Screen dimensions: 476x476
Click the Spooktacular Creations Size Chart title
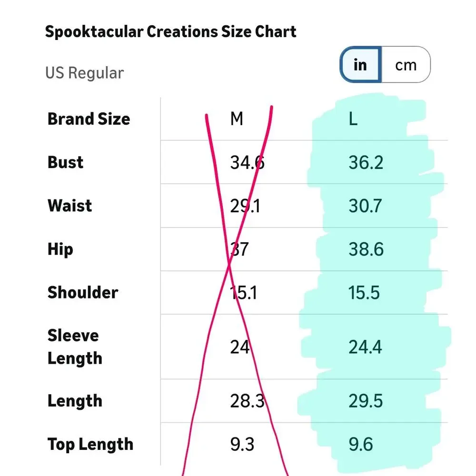point(171,32)
